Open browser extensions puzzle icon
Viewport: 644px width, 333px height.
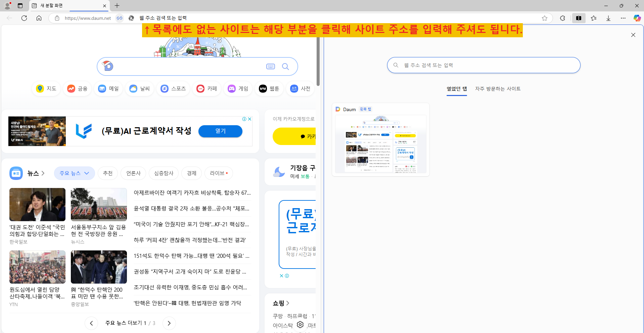click(x=562, y=18)
